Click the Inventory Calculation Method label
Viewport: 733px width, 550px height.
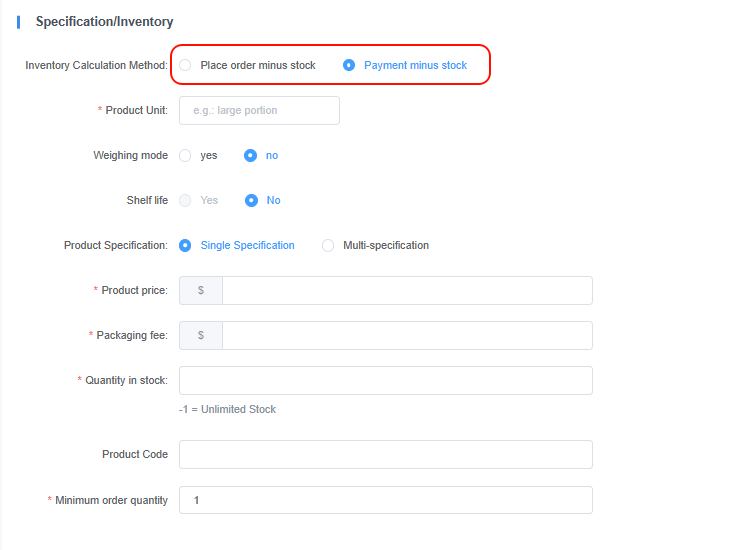[x=96, y=65]
